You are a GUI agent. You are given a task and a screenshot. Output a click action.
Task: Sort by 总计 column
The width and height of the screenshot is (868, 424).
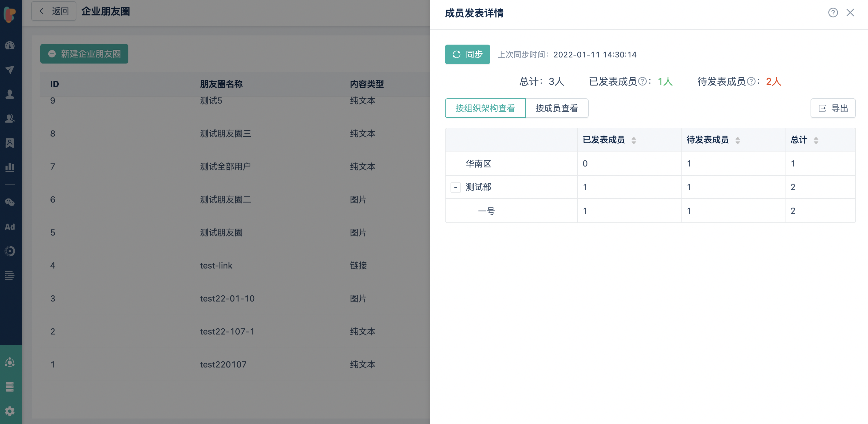pos(816,141)
